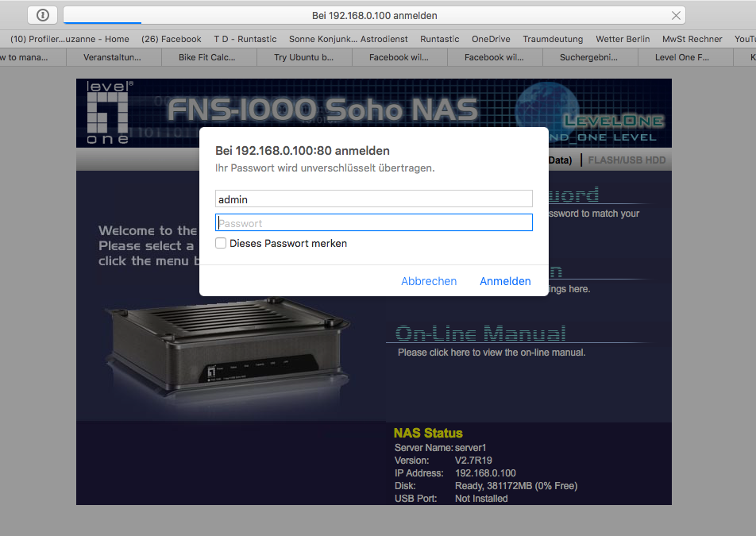Switch to the first Facebook wil... tab
Viewport: 756px width, 536px height.
399,57
